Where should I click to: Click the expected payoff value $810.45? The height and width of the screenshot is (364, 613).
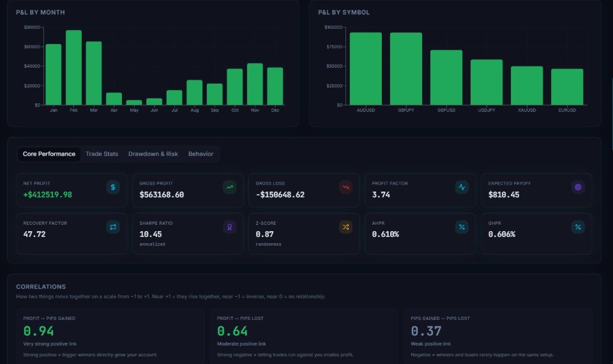click(504, 195)
